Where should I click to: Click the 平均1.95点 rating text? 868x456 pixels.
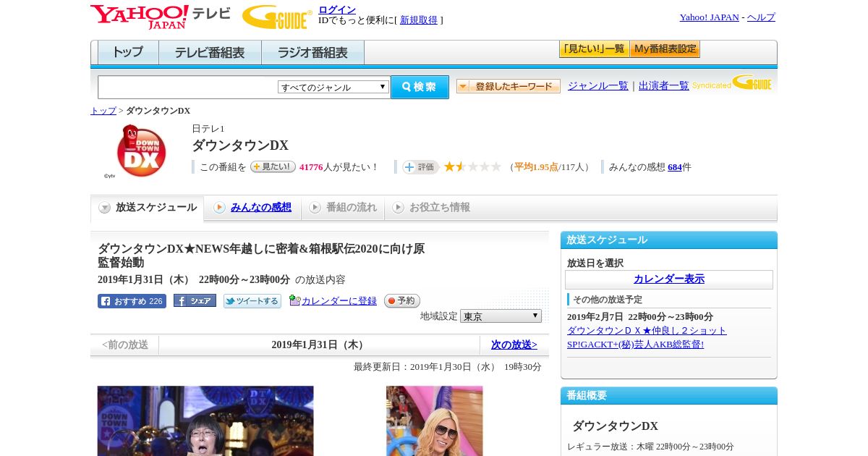pos(536,167)
